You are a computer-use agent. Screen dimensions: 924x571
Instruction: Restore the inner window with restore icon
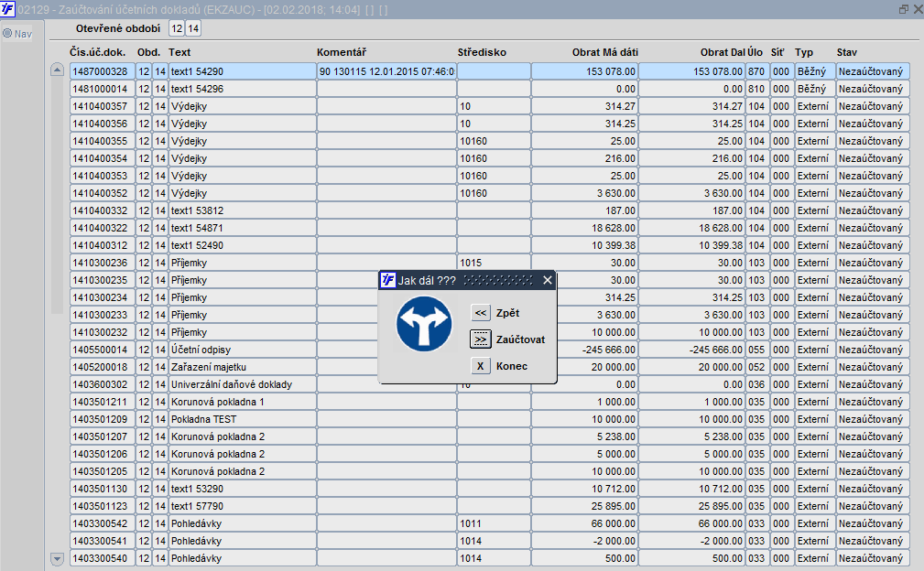[903, 9]
